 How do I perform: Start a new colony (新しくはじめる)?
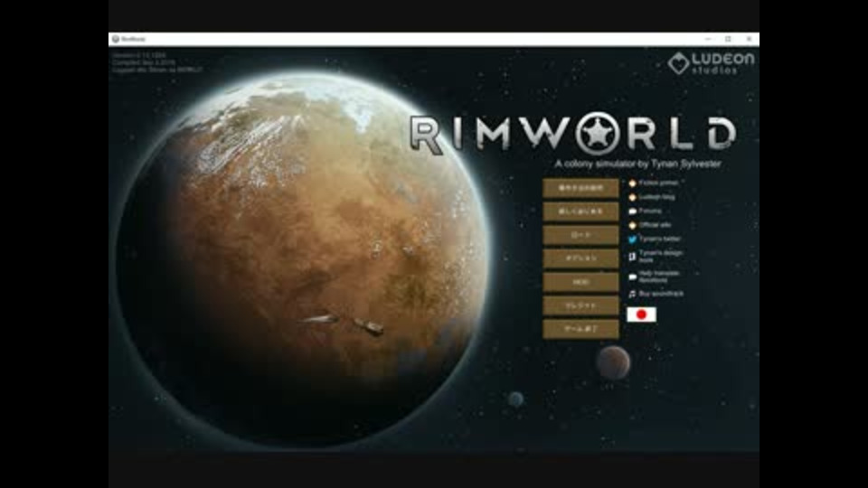580,211
